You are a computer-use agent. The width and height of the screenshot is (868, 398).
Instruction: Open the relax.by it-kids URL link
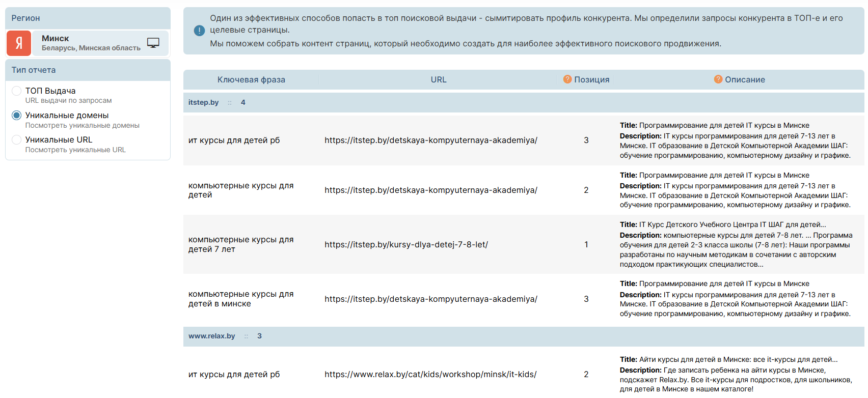(430, 374)
